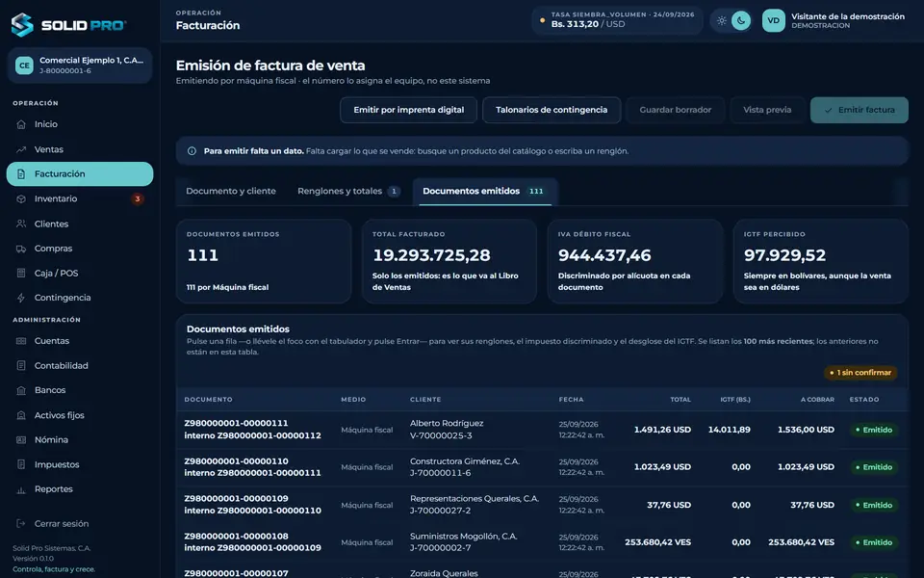
Task: Select Documentos emitidos tab
Action: point(485,191)
